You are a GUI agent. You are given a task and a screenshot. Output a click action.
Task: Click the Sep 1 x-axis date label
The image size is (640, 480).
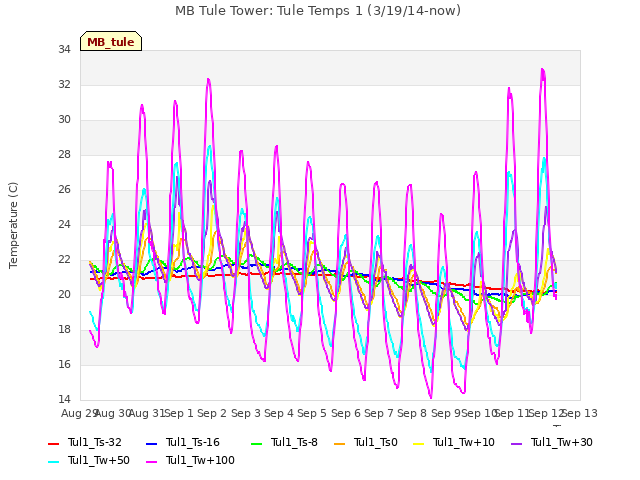coord(179,413)
